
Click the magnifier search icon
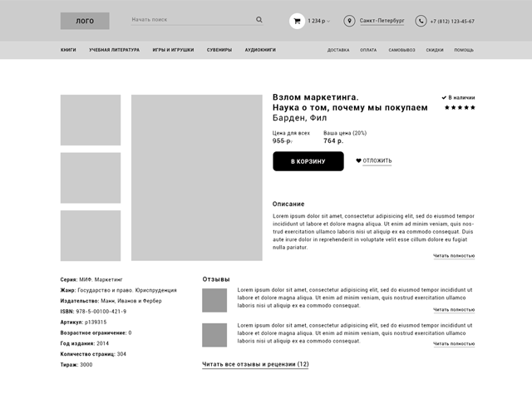click(x=259, y=20)
